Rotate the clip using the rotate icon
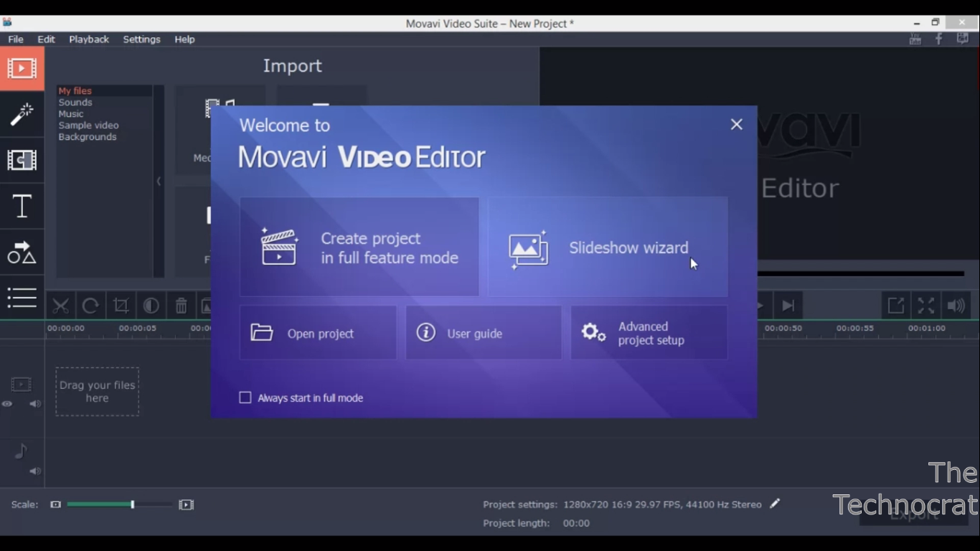Screen dimensions: 980x551 click(90, 305)
